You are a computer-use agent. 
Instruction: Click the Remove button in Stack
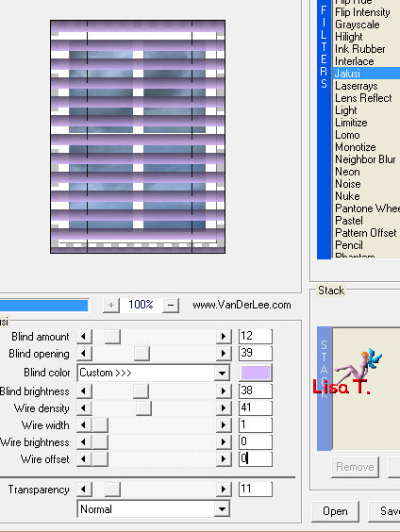tap(355, 467)
